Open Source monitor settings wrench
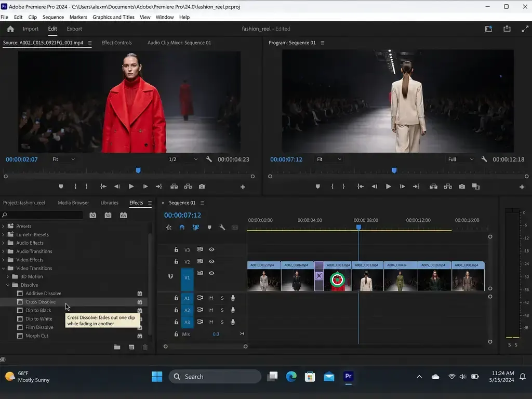532x399 pixels. [209, 159]
